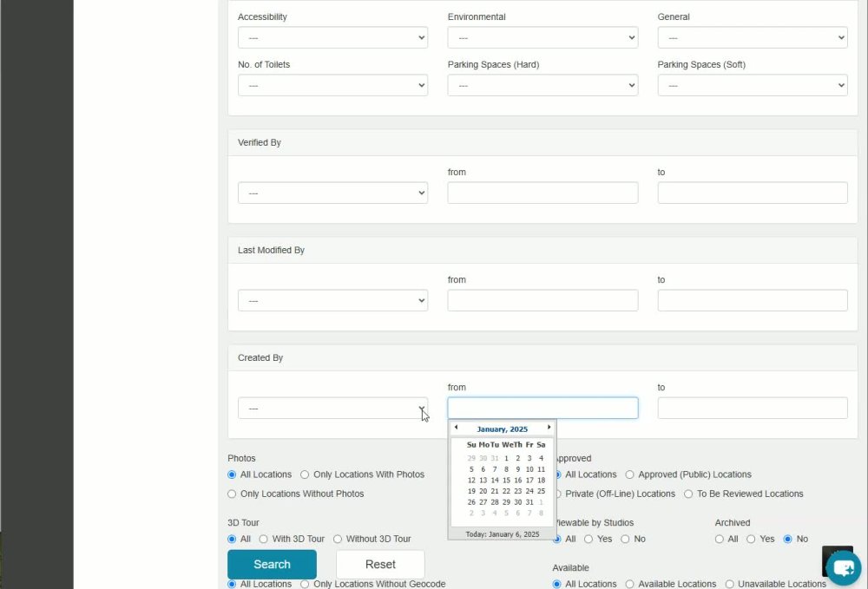Open the Created By user dropdown
868x589 pixels.
(332, 409)
